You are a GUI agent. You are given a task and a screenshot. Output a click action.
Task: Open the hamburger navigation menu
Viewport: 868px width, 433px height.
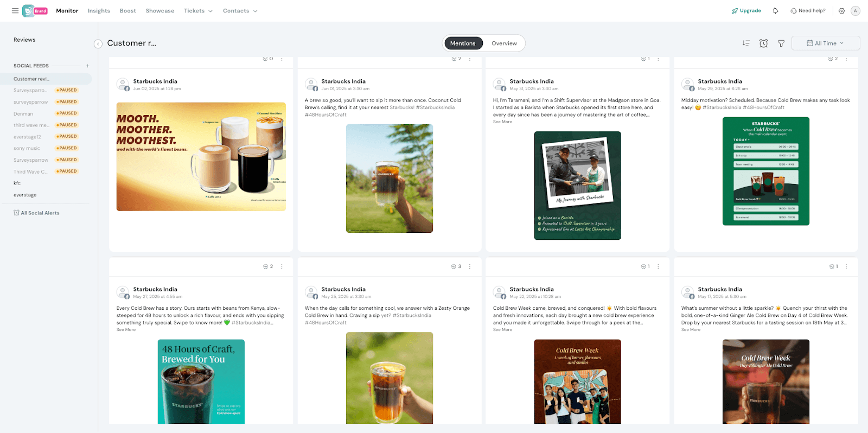coord(15,11)
